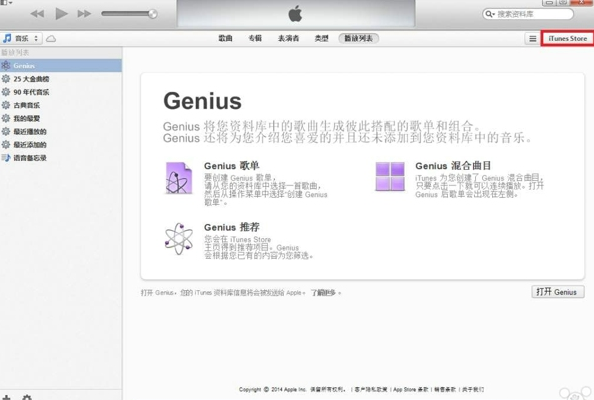This screenshot has height=400, width=594.
Task: Click the 打开 Genius button
Action: 558,292
